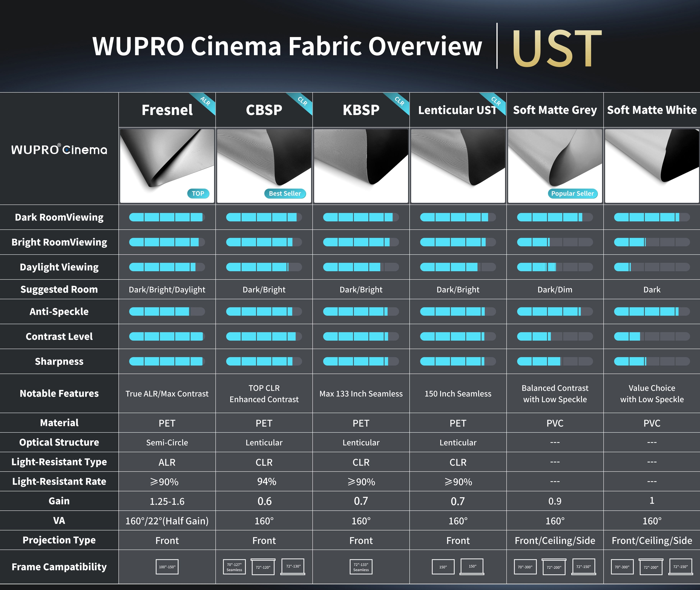
Task: Click Soft Matte White's Daylight Viewing rating bar
Action: point(652,267)
